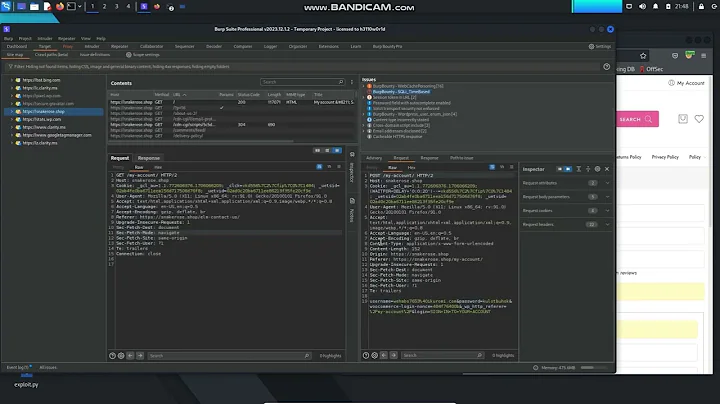Open the Advisory tab for selected issue
The image size is (720, 404).
click(374, 158)
